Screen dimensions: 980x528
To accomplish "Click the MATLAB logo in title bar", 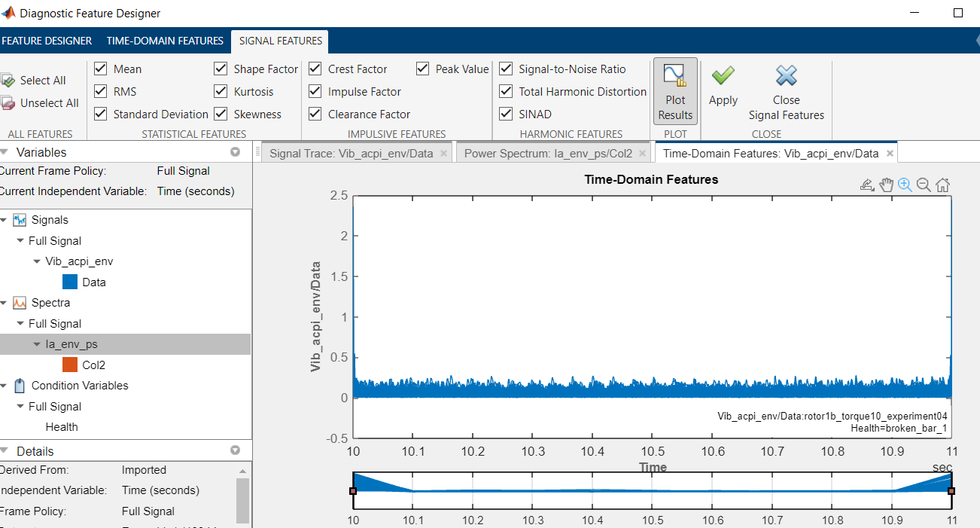I will [8, 13].
